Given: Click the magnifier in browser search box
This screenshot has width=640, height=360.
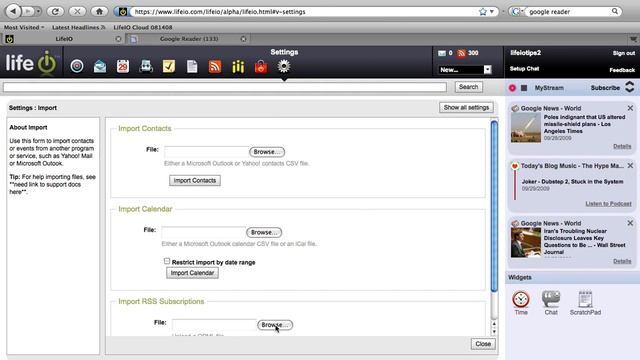Looking at the screenshot, I should [x=615, y=11].
